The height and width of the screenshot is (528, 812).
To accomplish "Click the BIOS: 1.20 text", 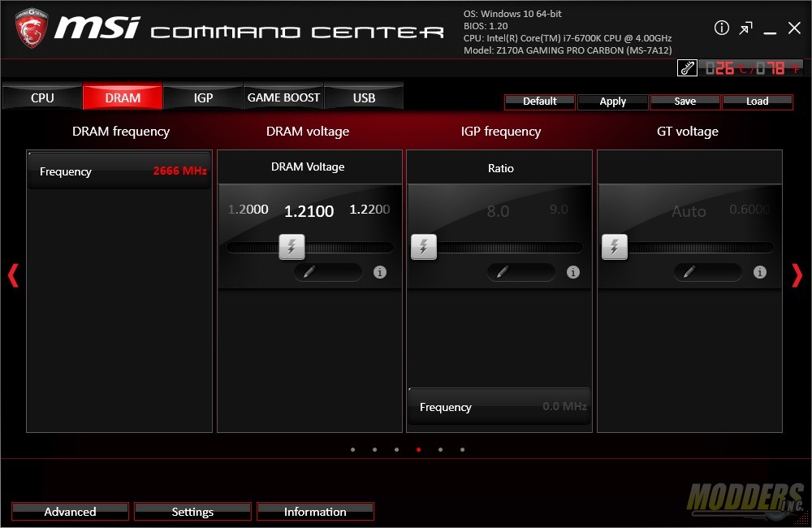I will coord(486,26).
